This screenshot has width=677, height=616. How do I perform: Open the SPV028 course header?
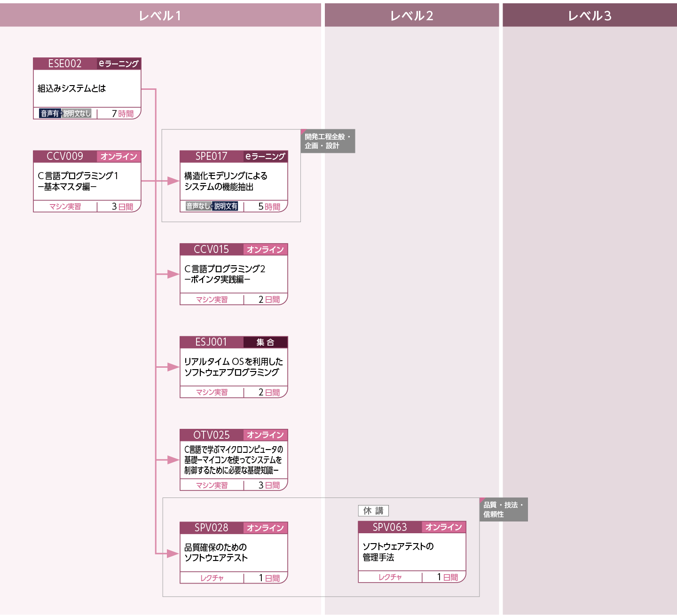(212, 528)
